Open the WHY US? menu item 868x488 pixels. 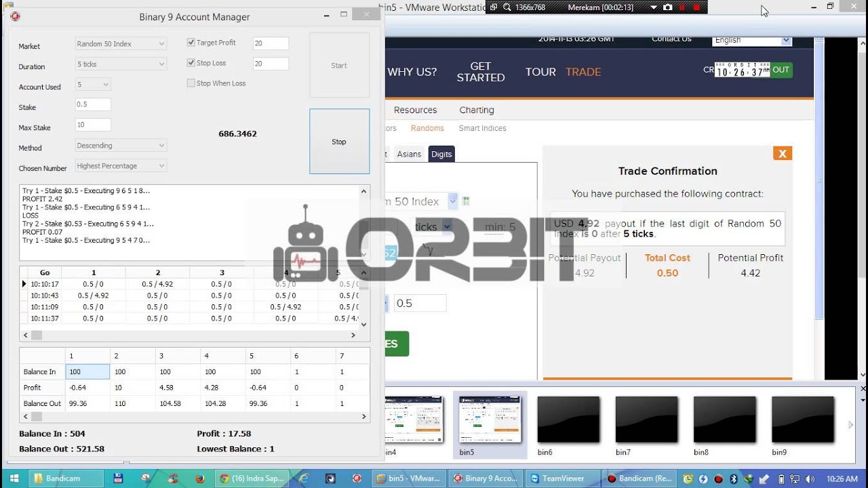tap(412, 72)
